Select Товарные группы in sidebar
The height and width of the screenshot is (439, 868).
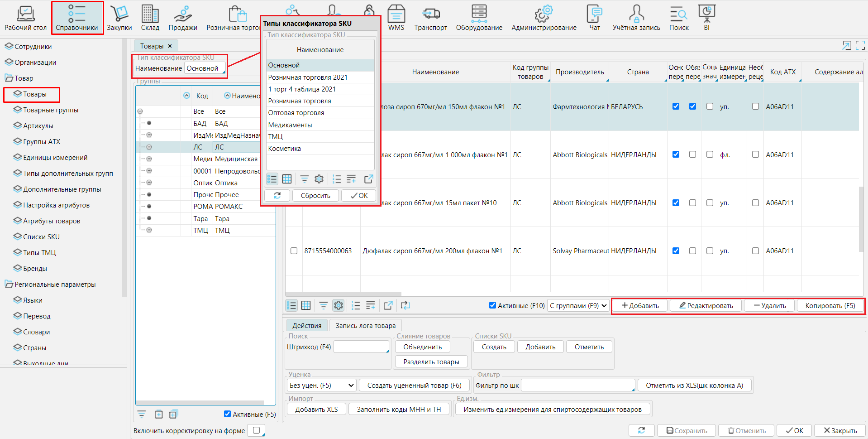(51, 110)
